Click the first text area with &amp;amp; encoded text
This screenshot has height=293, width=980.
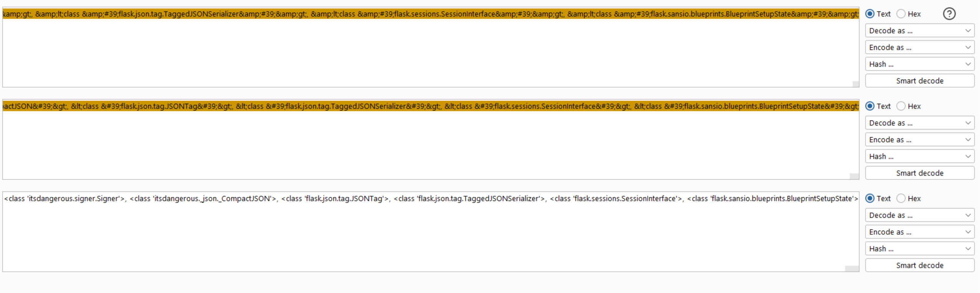[430, 47]
